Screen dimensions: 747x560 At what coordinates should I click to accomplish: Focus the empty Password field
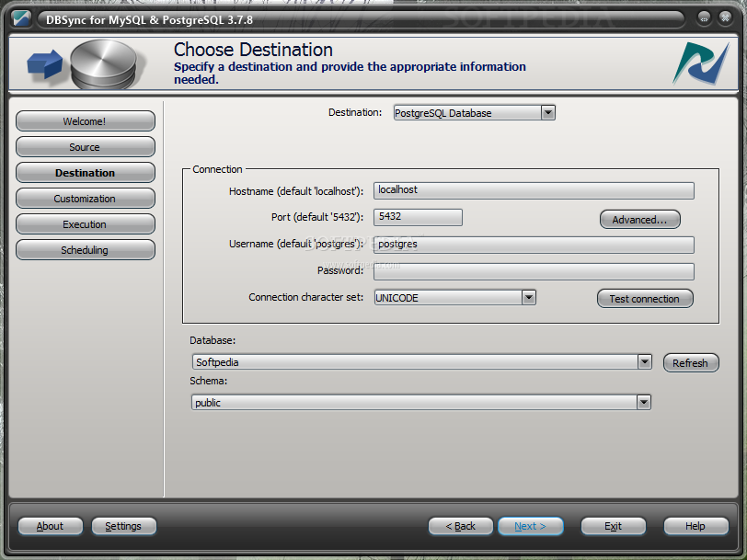click(x=534, y=271)
